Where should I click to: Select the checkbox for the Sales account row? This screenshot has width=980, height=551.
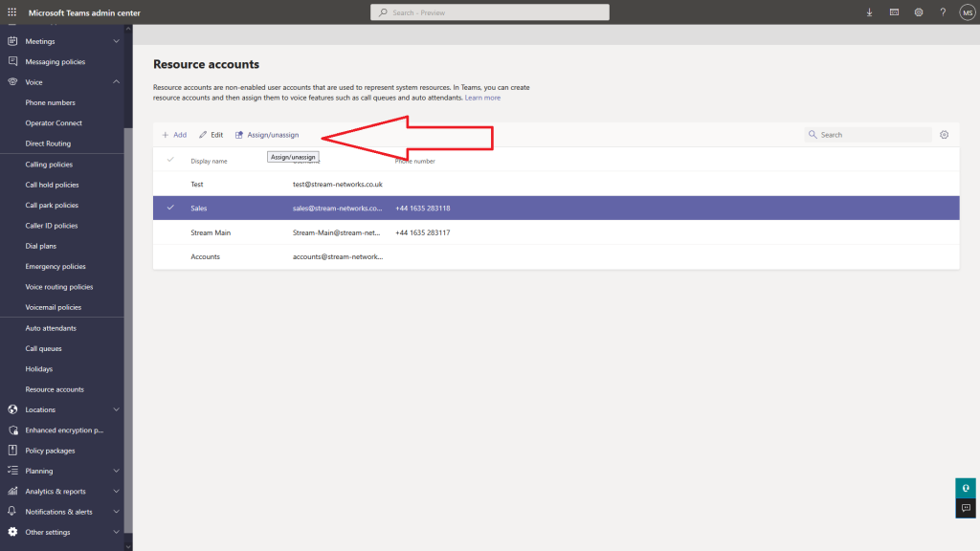click(x=169, y=208)
